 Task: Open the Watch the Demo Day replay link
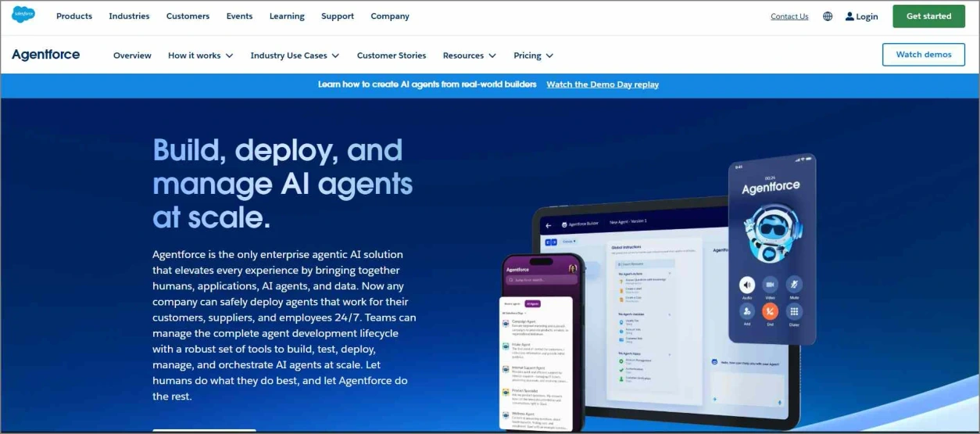[x=603, y=84]
